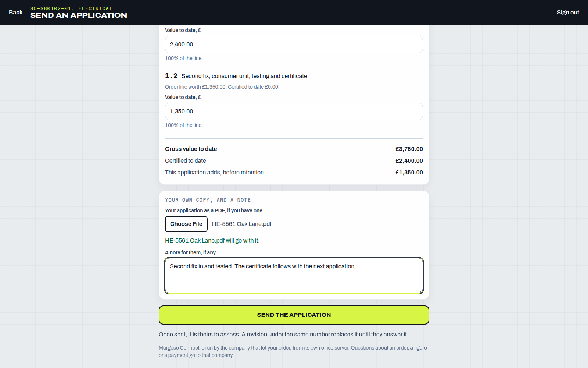588x368 pixels.
Task: Select the attached file name HE-5561 Oak Lane.pdf
Action: [x=242, y=224]
